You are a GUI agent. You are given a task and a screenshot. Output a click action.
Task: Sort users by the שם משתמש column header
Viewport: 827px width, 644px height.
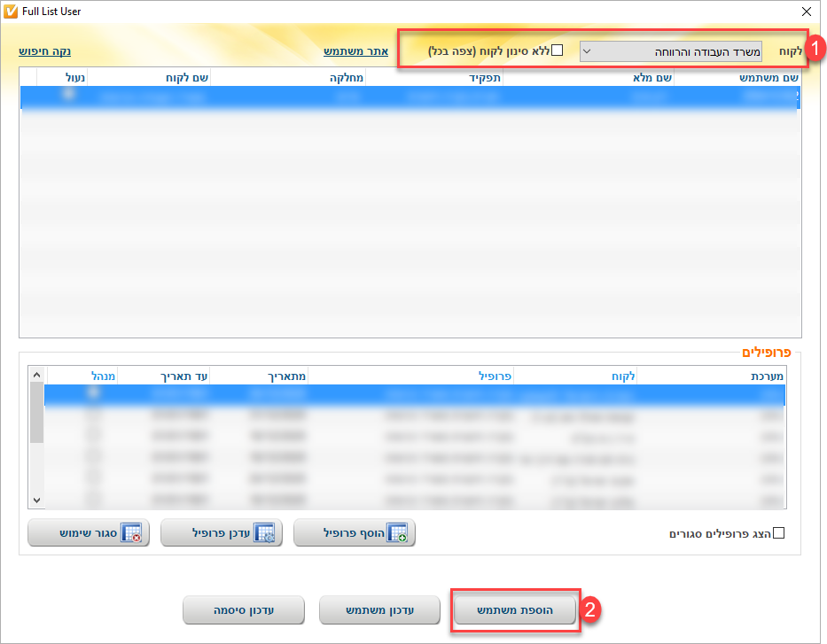click(769, 78)
